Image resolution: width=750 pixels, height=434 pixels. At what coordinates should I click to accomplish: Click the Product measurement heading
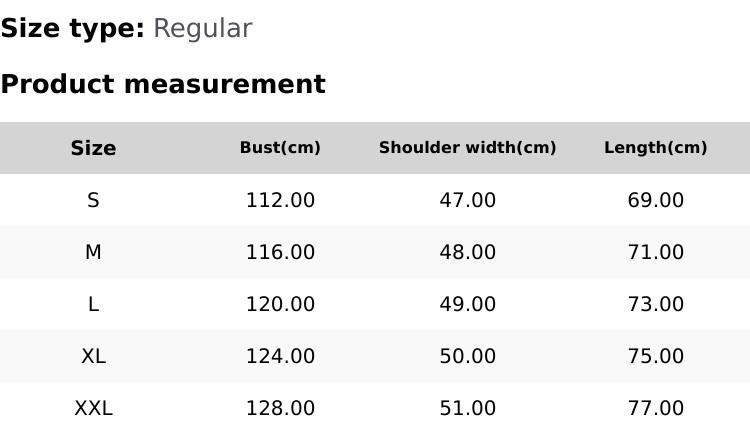click(163, 84)
